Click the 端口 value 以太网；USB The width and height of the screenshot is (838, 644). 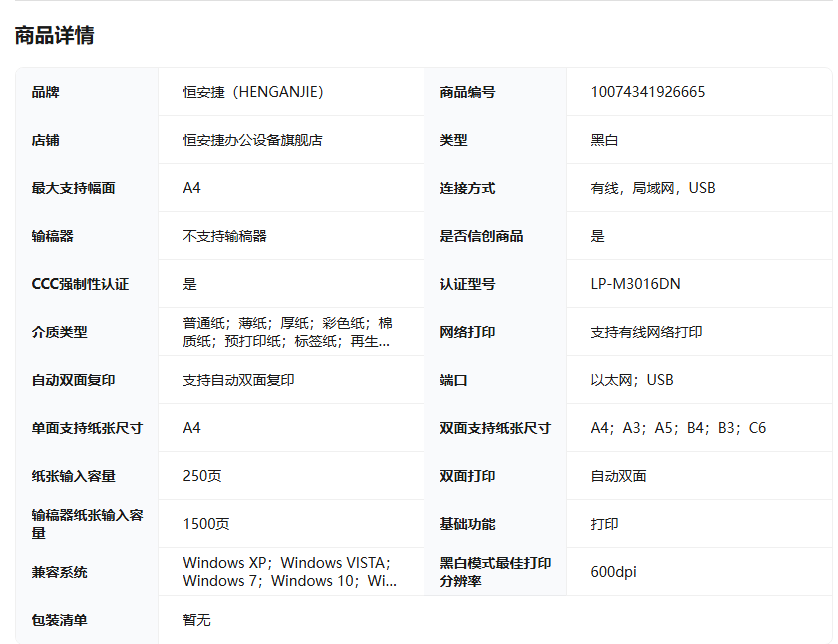click(632, 380)
